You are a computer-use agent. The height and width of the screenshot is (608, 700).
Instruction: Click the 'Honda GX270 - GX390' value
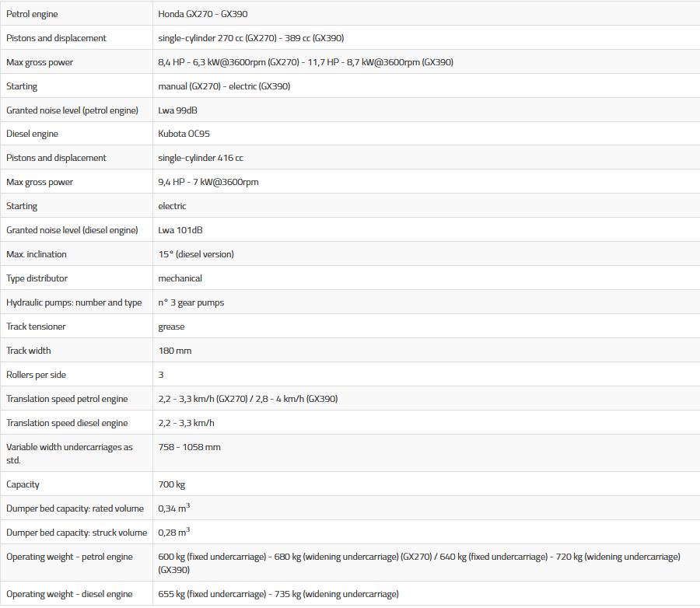point(203,14)
